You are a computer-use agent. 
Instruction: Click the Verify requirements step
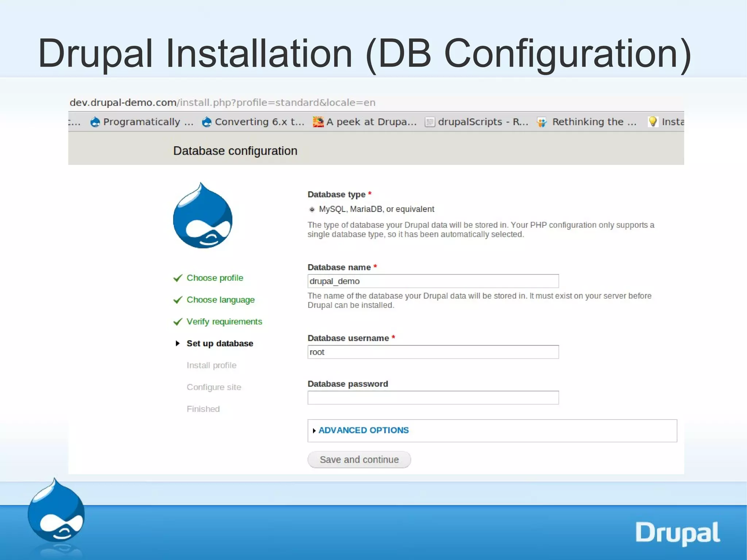point(224,322)
